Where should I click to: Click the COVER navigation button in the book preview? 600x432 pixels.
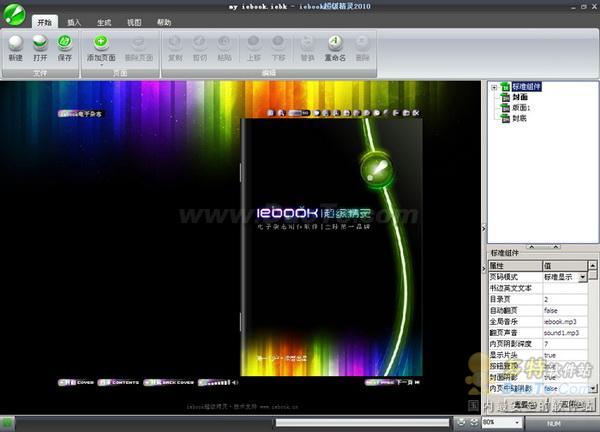click(x=76, y=382)
